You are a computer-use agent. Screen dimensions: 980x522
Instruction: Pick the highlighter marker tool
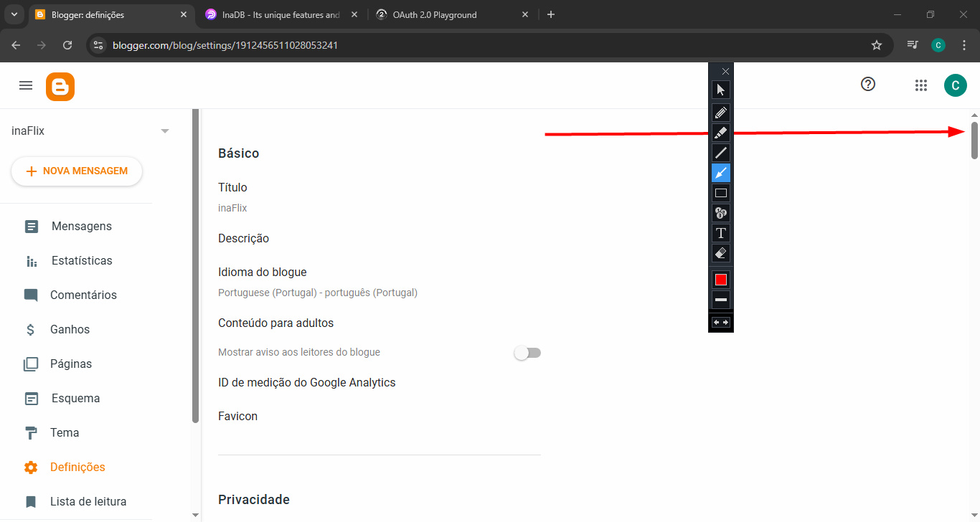click(720, 132)
